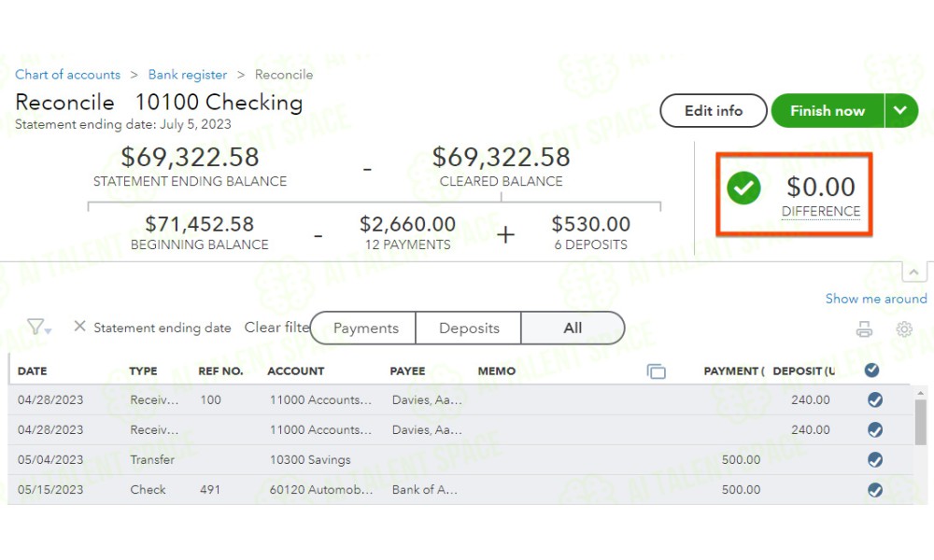This screenshot has height=560, width=934.
Task: Click the print icon above the table
Action: pos(865,329)
